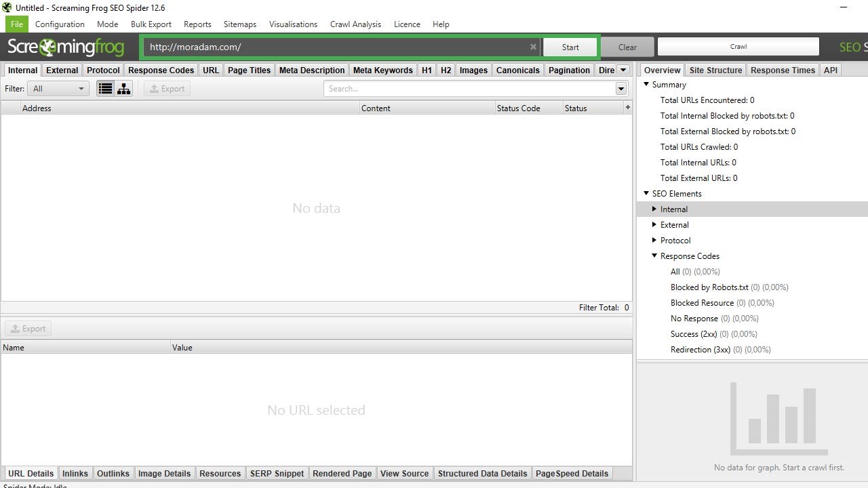The height and width of the screenshot is (488, 868).
Task: Show more tabs via overflow arrow
Action: (623, 70)
